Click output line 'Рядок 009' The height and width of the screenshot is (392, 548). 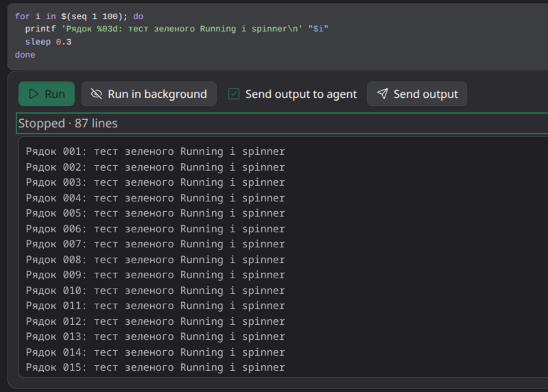156,275
